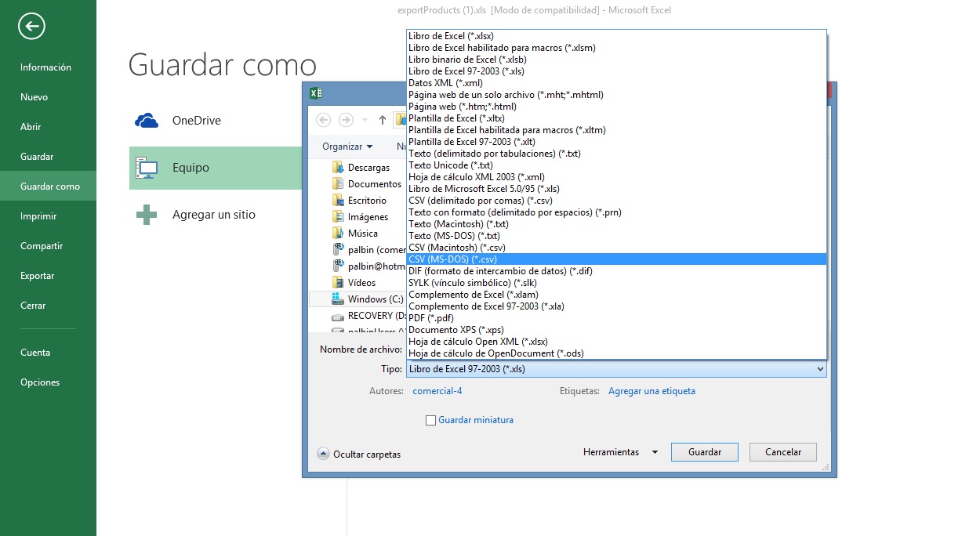980x536 pixels.
Task: Select Complemento de Excel (*.xlam)
Action: click(616, 294)
